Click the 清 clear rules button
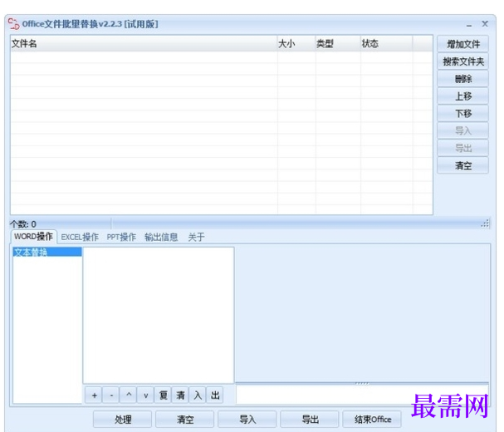 [x=181, y=395]
